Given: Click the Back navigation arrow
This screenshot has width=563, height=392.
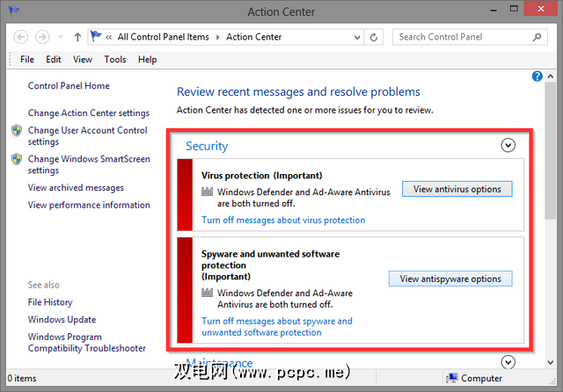Looking at the screenshot, I should pyautogui.click(x=20, y=37).
